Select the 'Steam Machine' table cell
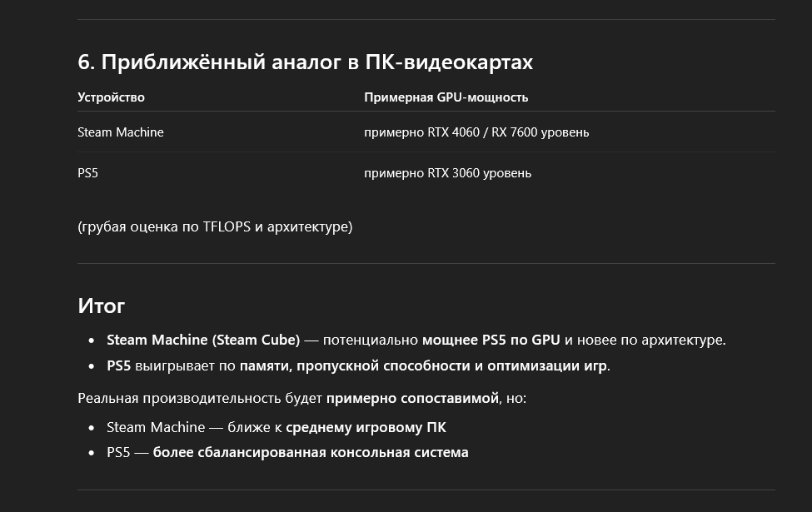The width and height of the screenshot is (812, 512). 121,132
